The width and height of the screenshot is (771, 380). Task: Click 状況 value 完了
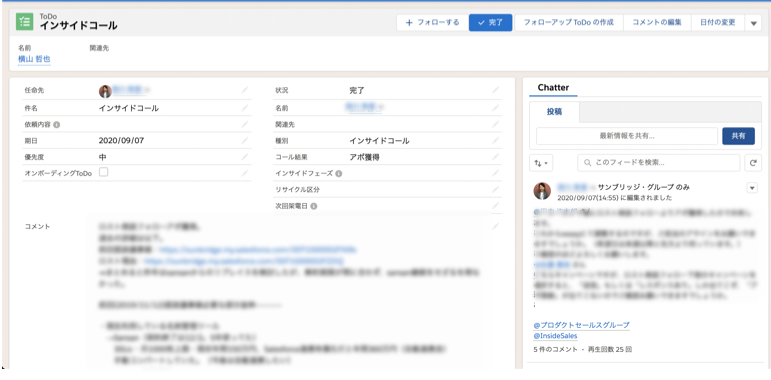click(x=357, y=90)
